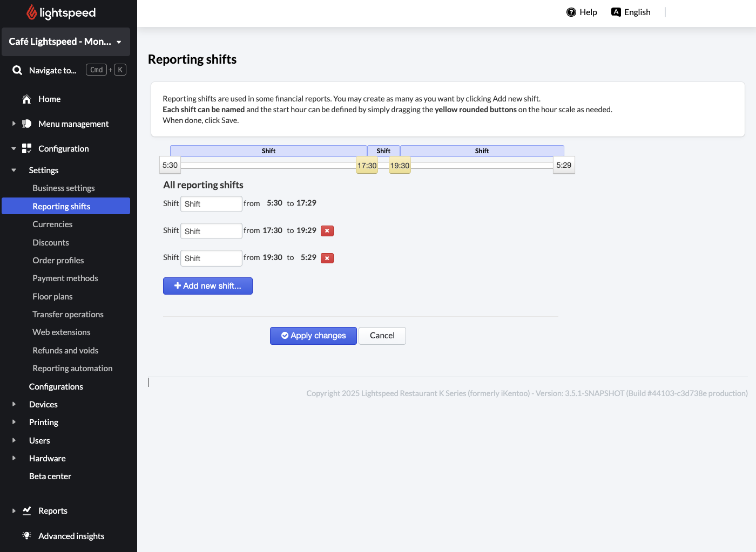Expand the Devices section arrow
The height and width of the screenshot is (552, 756).
click(14, 404)
